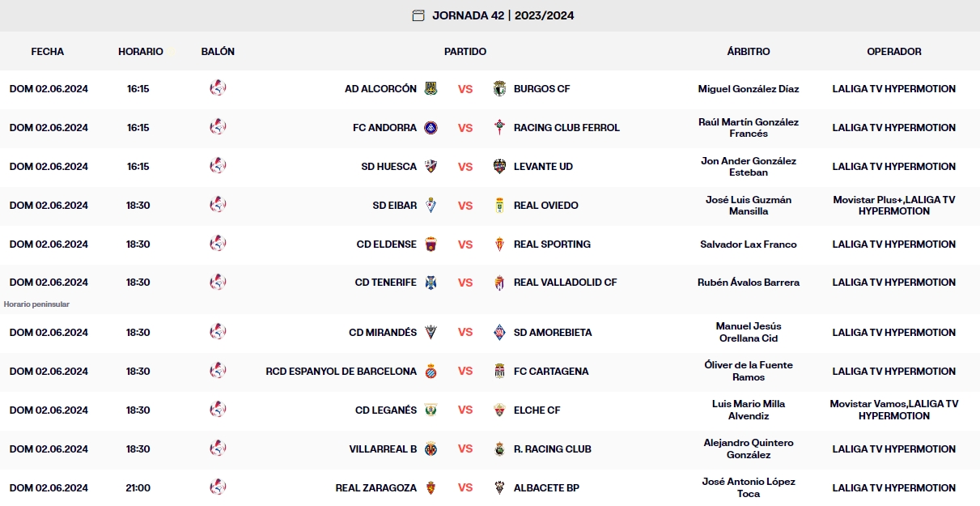Click the calendar icon beside Jornada 42
980x506 pixels.
click(x=418, y=15)
